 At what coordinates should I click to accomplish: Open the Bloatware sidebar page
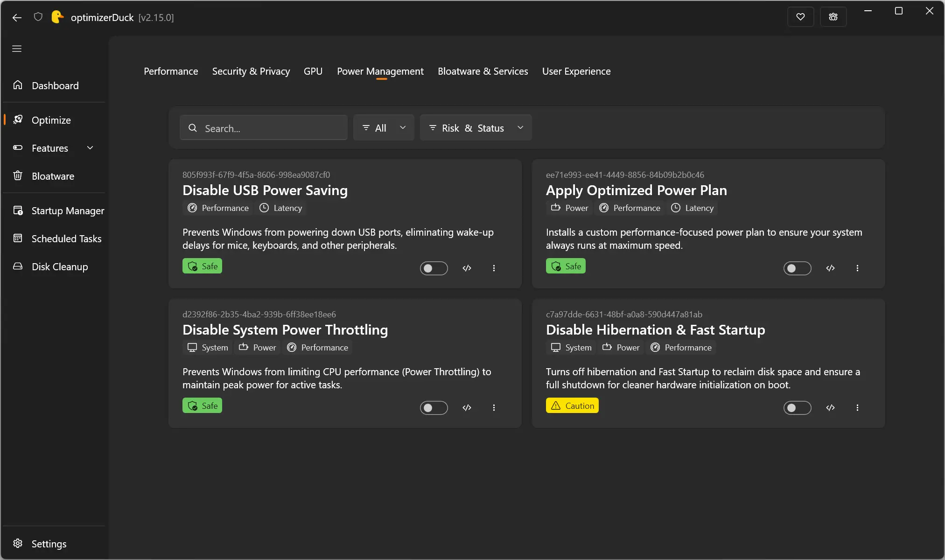[x=54, y=176]
